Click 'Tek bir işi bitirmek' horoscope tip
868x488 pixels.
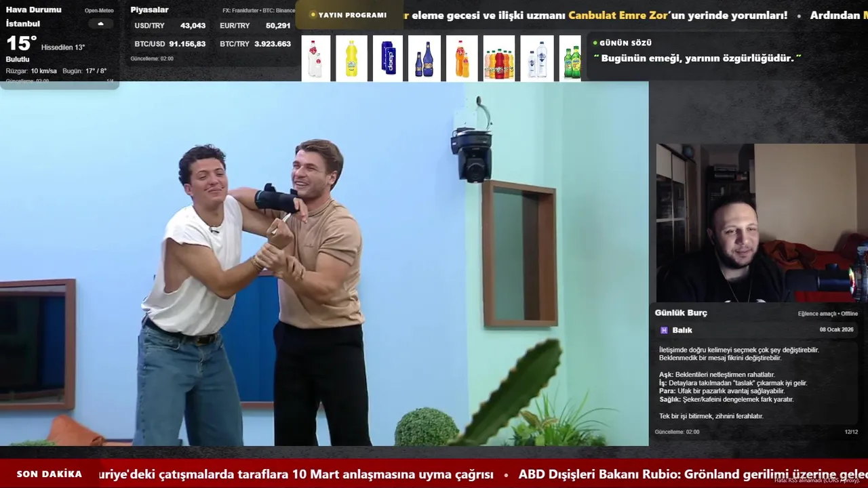tap(711, 416)
